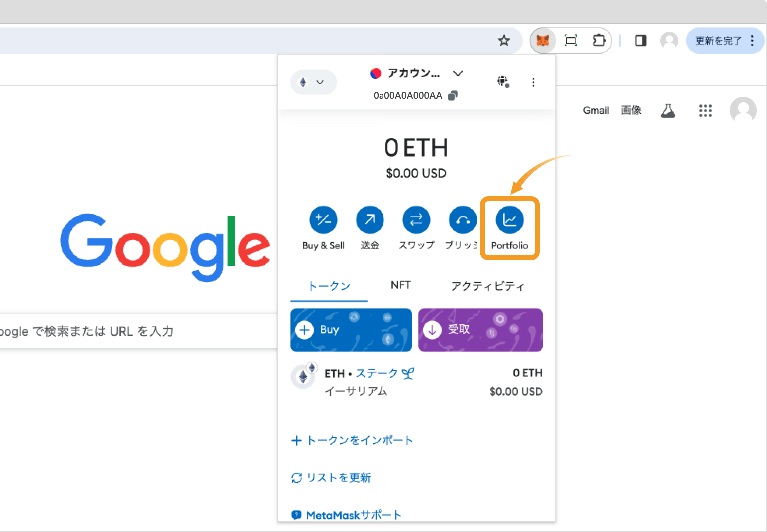This screenshot has width=767, height=532.
Task: Click the ステーク stake link
Action: pos(384,373)
